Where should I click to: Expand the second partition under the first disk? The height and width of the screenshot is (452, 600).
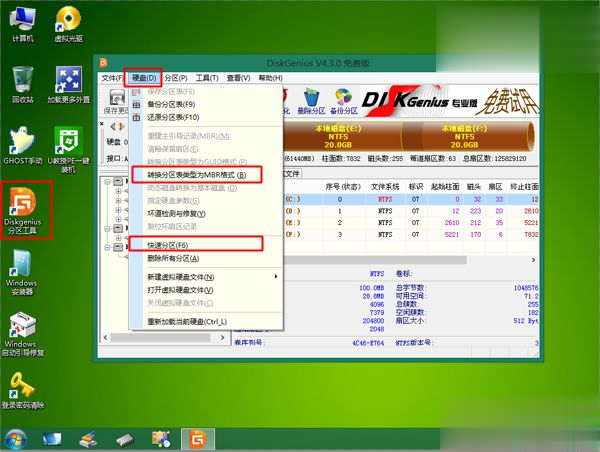[118, 200]
